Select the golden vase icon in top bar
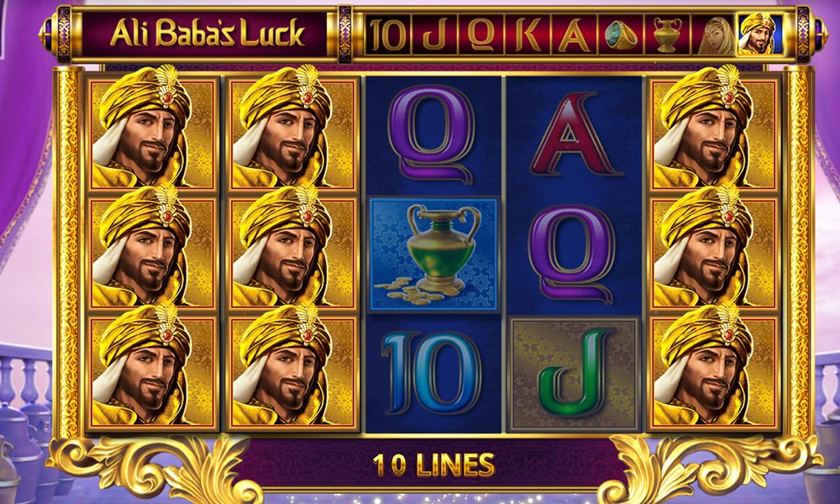Viewport: 840px width, 504px height. coord(667,34)
